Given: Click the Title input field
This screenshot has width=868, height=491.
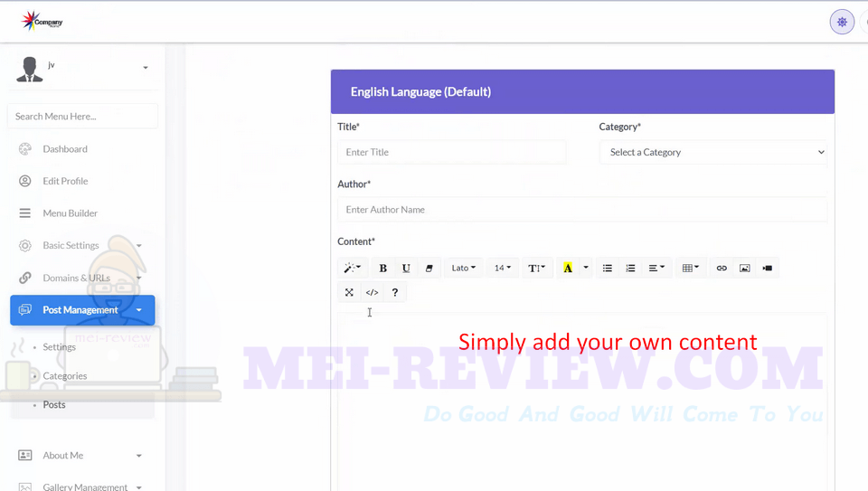Looking at the screenshot, I should 452,152.
